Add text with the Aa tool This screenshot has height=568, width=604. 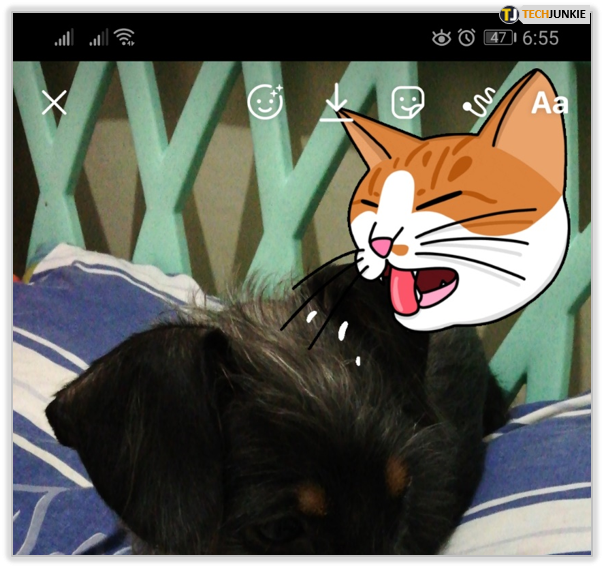pos(550,103)
